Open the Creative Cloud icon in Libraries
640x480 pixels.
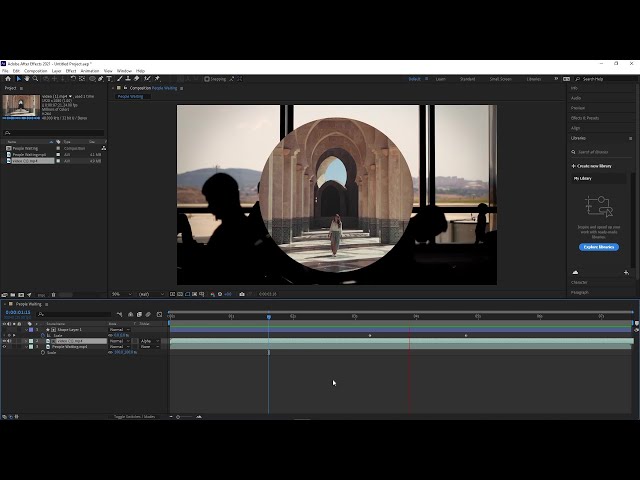575,272
